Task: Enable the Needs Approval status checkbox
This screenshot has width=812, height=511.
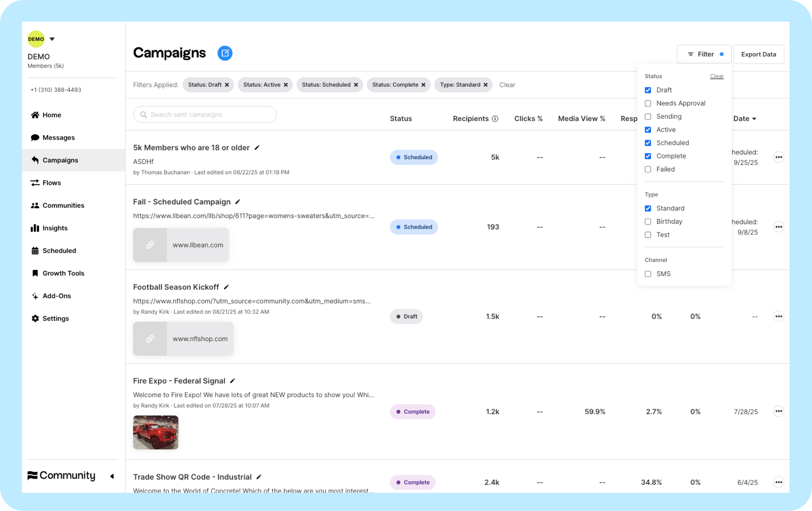Action: click(648, 104)
